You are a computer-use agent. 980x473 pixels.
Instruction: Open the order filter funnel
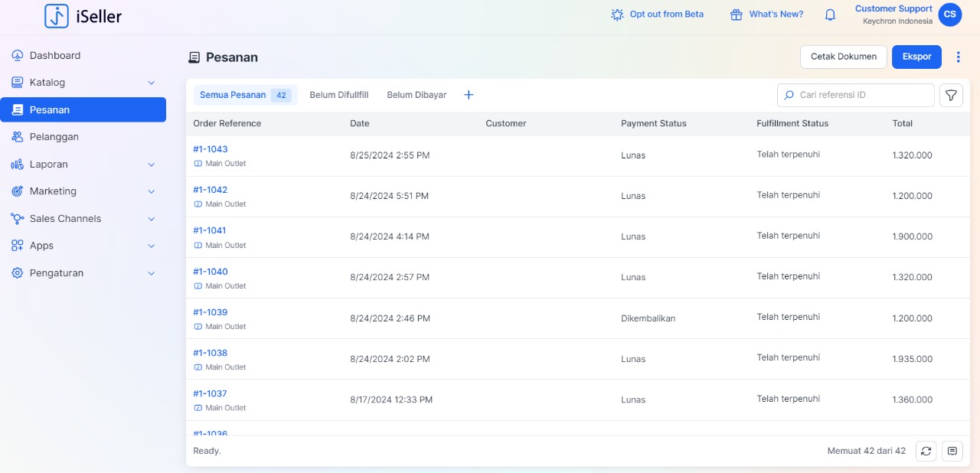pos(951,95)
